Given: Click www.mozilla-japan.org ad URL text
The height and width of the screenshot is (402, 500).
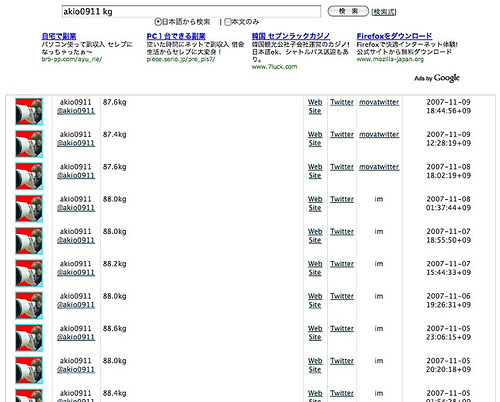Looking at the screenshot, I should click(390, 59).
